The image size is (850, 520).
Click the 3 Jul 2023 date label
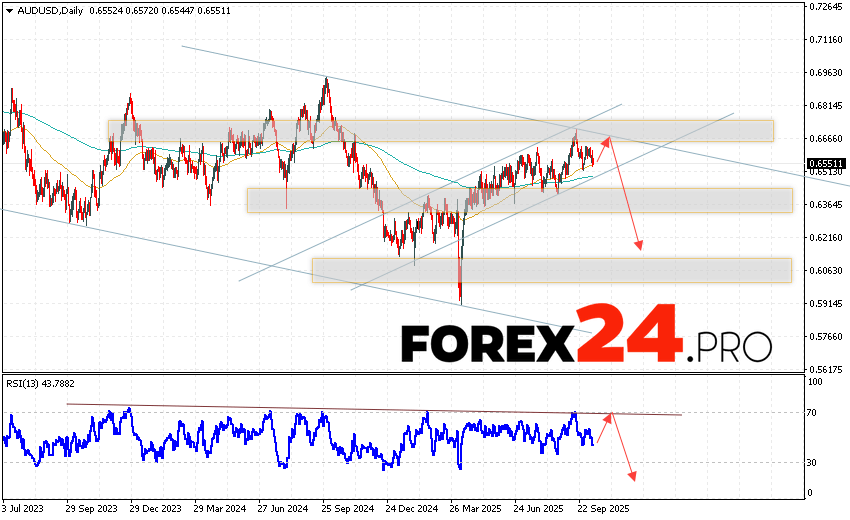(x=24, y=507)
